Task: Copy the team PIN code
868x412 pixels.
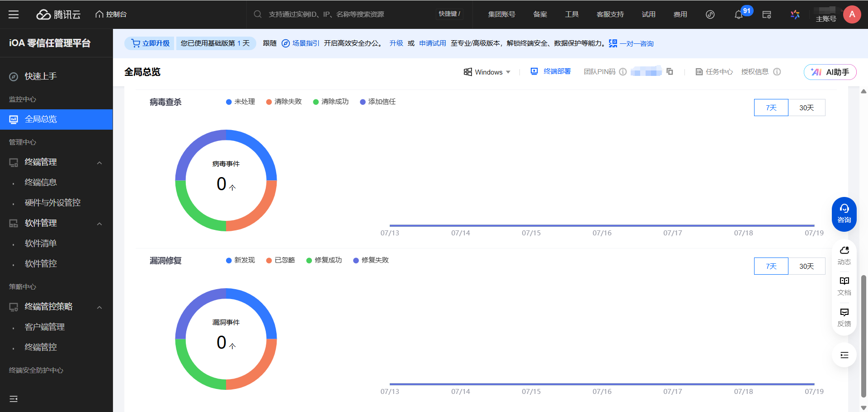Action: tap(670, 72)
